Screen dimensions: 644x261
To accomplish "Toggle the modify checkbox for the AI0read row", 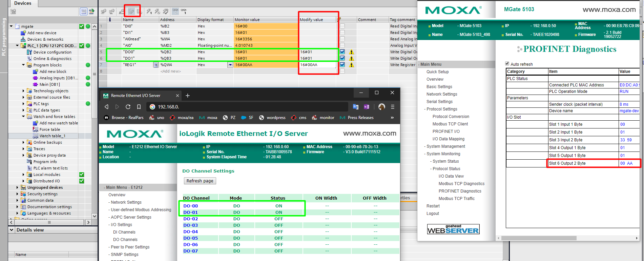I will [x=342, y=39].
